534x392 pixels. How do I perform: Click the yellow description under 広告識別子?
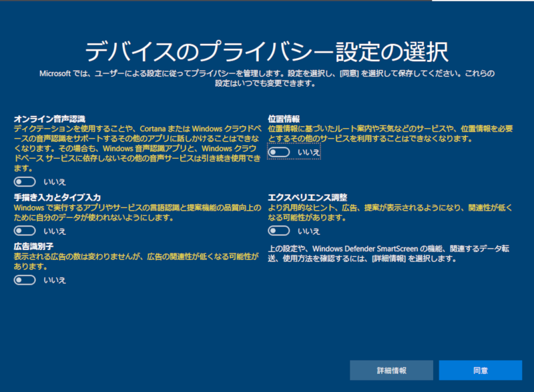(x=136, y=261)
